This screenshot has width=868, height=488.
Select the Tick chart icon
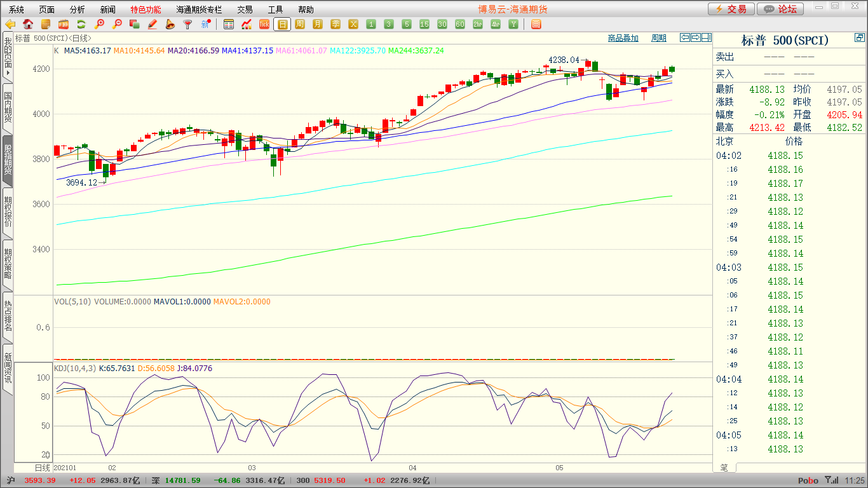point(264,24)
